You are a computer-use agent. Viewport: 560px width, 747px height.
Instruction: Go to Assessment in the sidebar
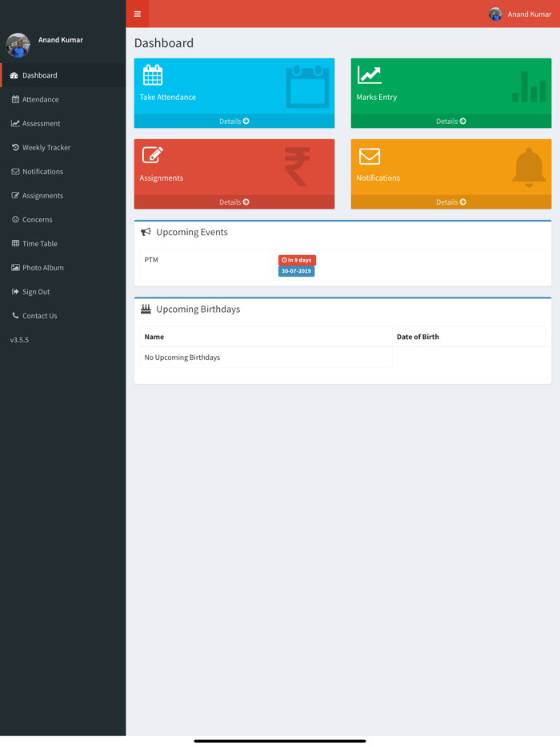(x=63, y=123)
